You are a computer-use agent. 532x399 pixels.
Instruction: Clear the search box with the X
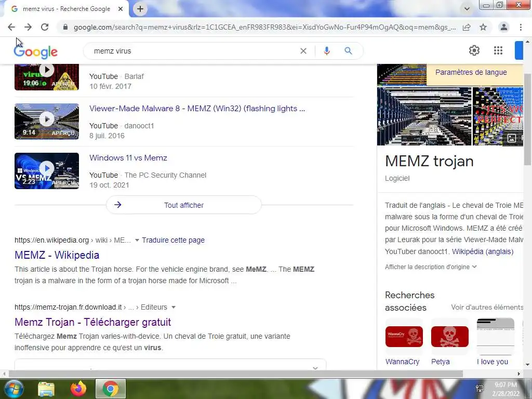click(x=303, y=51)
